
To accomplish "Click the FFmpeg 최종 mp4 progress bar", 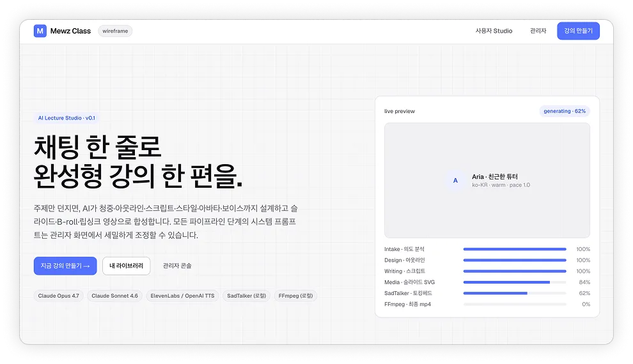I will [515, 305].
